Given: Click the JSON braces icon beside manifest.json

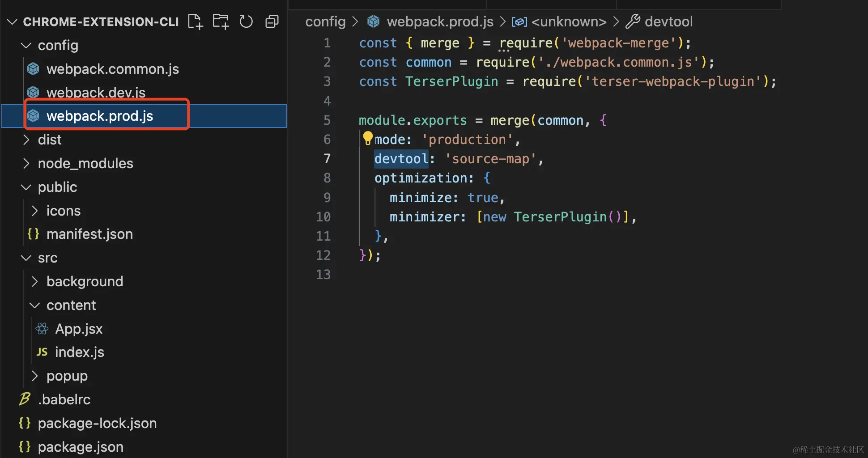Looking at the screenshot, I should [33, 234].
